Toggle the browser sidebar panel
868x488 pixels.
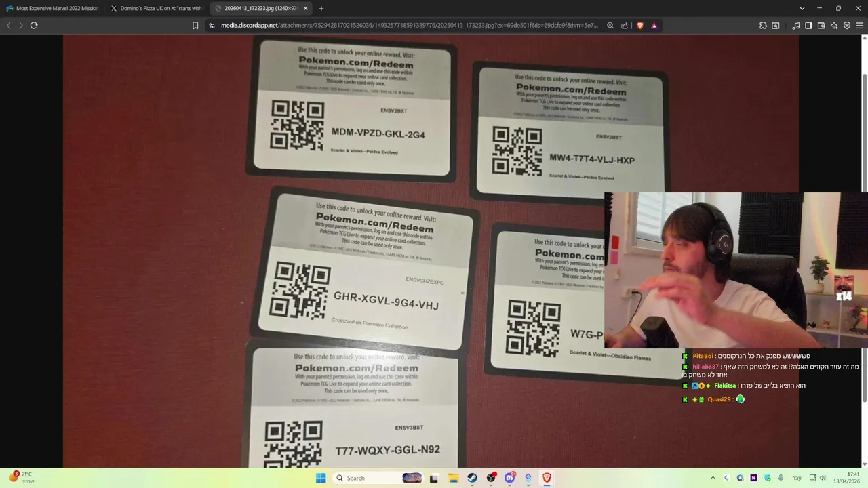click(808, 25)
